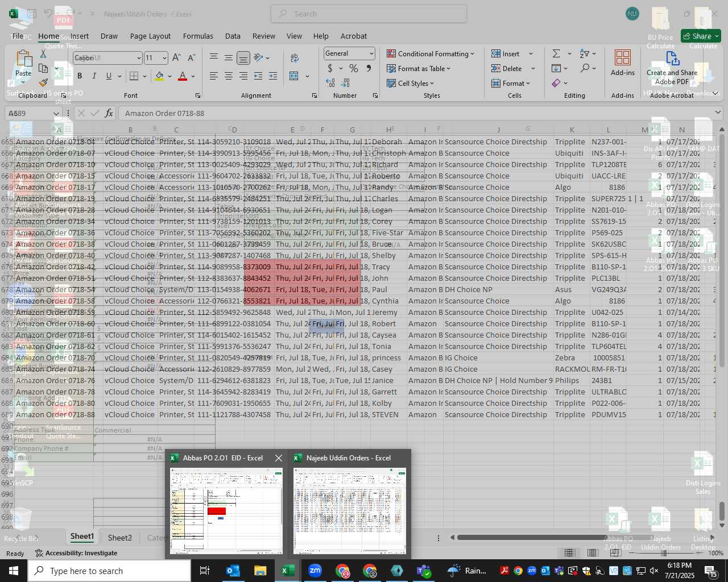Open the Number Format dropdown (General)
This screenshot has width=728, height=582.
coord(371,53)
